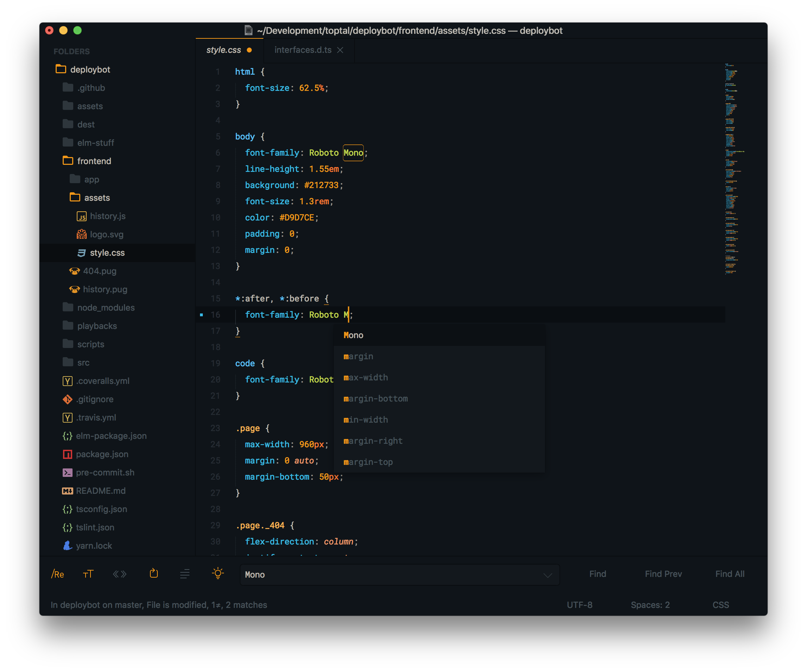
Task: Expand the node_modules folder
Action: pos(106,307)
